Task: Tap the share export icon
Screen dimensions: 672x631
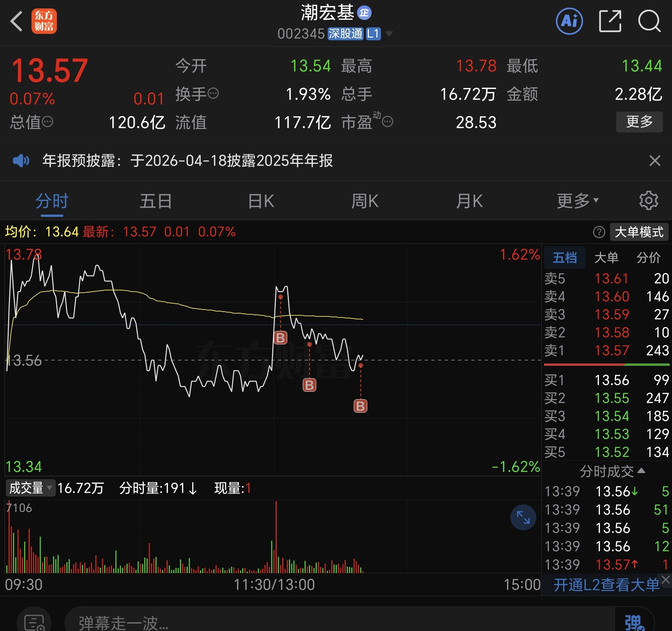Action: [x=610, y=21]
